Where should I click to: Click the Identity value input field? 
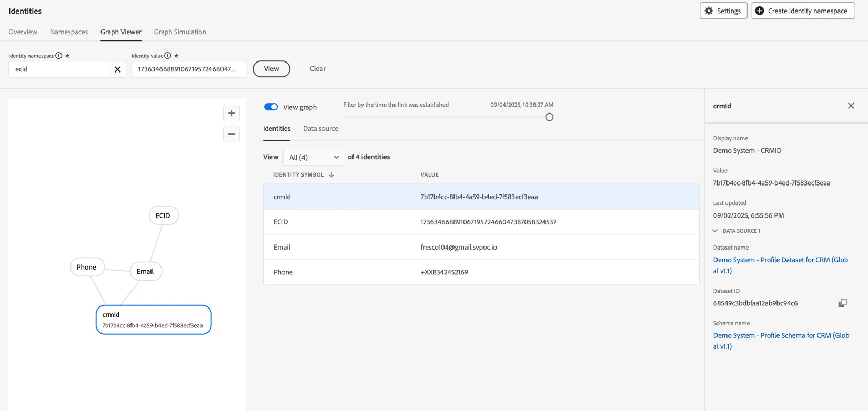[189, 69]
